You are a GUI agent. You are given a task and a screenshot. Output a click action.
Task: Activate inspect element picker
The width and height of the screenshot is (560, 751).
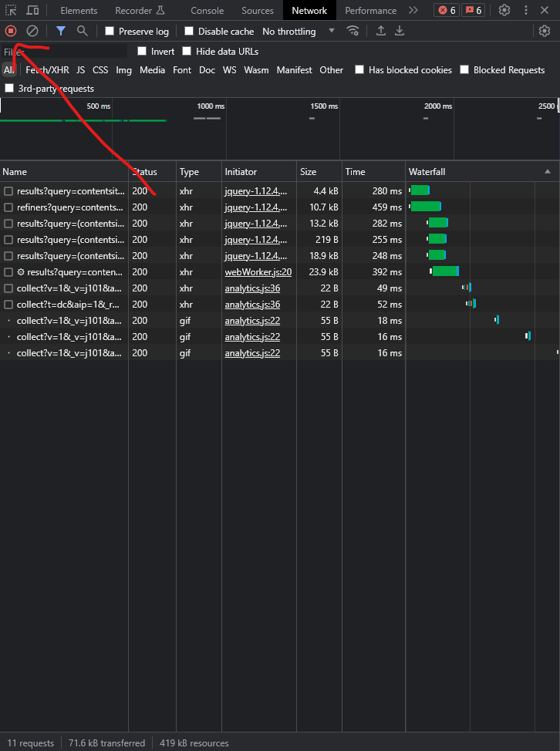tap(11, 10)
